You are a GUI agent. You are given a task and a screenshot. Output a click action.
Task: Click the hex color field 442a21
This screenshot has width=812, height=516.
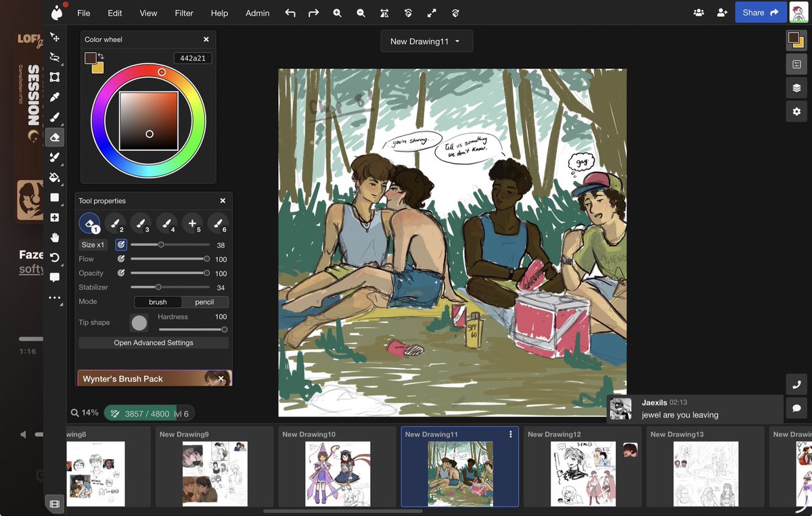click(x=193, y=59)
